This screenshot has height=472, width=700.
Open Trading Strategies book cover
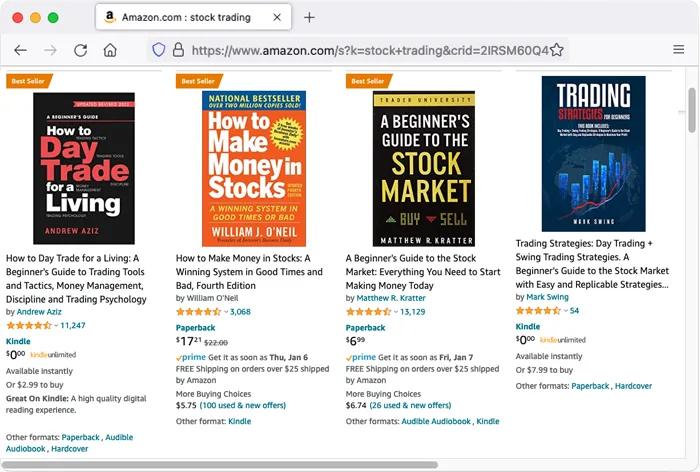(593, 154)
